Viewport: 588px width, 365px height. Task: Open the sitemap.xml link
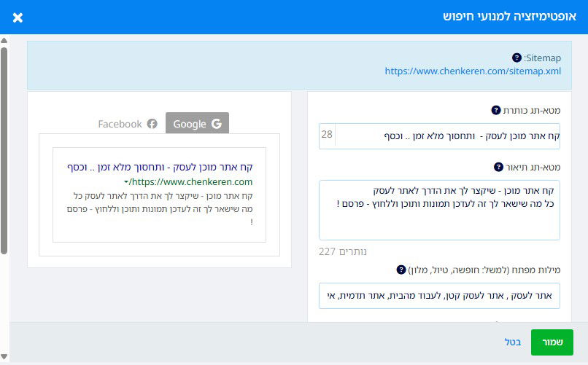pos(473,71)
